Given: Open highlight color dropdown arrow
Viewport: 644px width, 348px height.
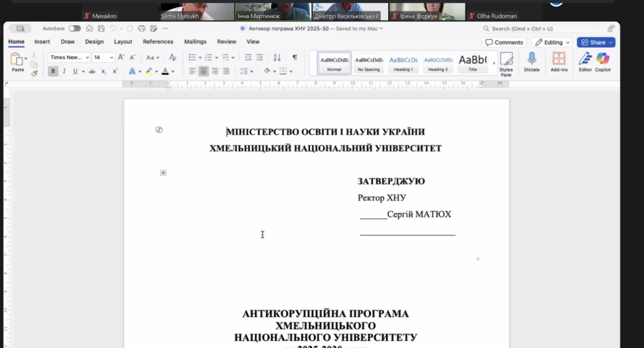Looking at the screenshot, I should coord(157,72).
